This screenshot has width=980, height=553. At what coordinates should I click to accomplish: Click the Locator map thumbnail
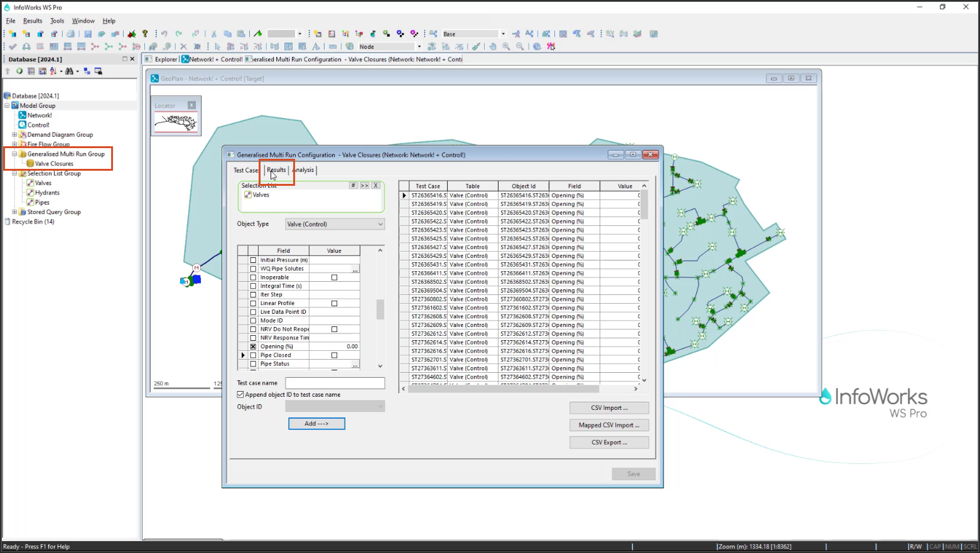(176, 123)
